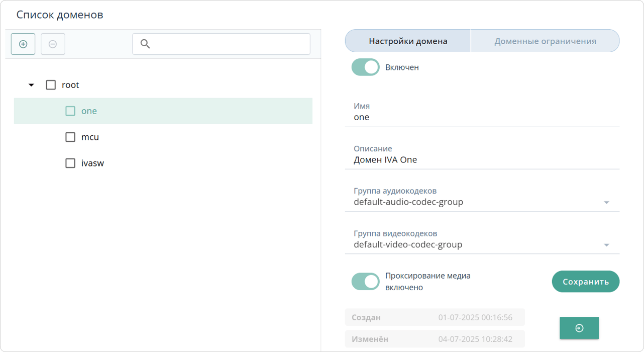Image resolution: width=644 pixels, height=352 pixels.
Task: Open the 'Группа аудиокодеков' dropdown
Action: coord(606,202)
